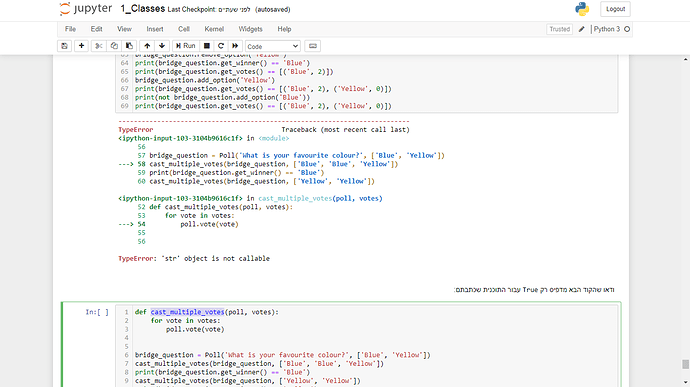Click line 66 add_option('Yellow') code

tap(205, 80)
